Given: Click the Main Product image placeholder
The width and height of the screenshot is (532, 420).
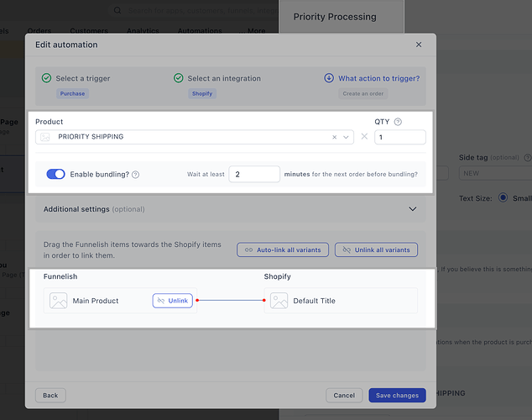Looking at the screenshot, I should click(x=59, y=301).
